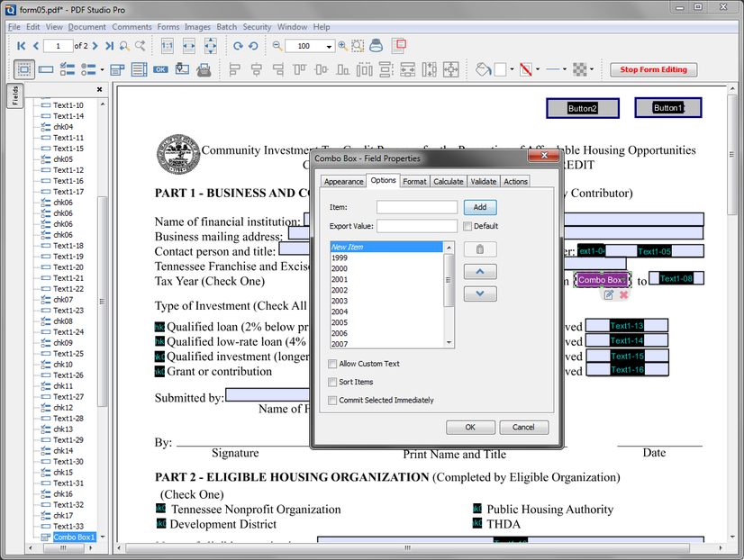Click checkbox beside THDA
The width and height of the screenshot is (744, 560).
pos(477,523)
